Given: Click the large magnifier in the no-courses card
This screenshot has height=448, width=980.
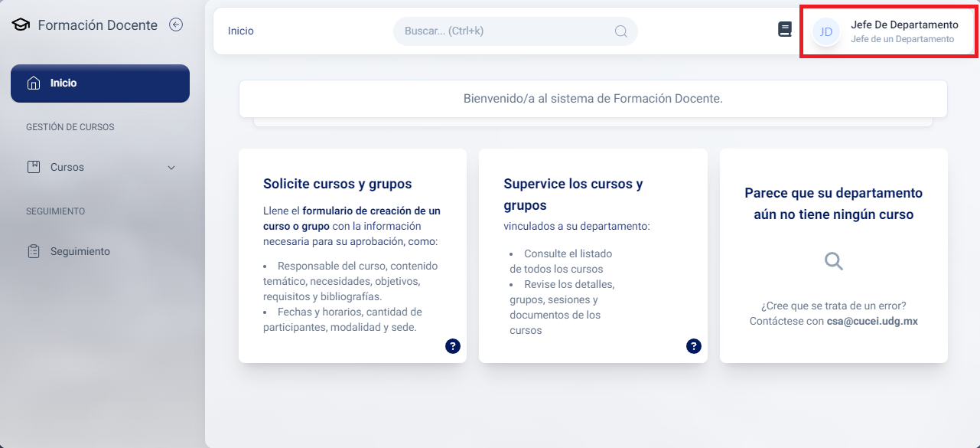Looking at the screenshot, I should coord(833,262).
